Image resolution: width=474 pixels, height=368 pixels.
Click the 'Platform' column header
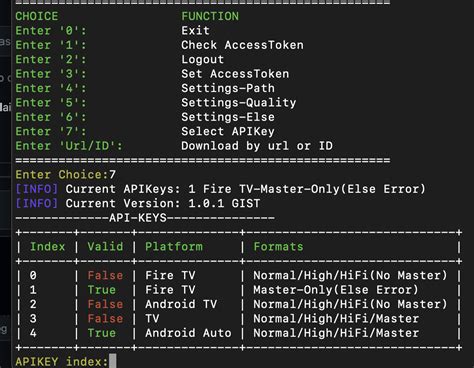[174, 247]
